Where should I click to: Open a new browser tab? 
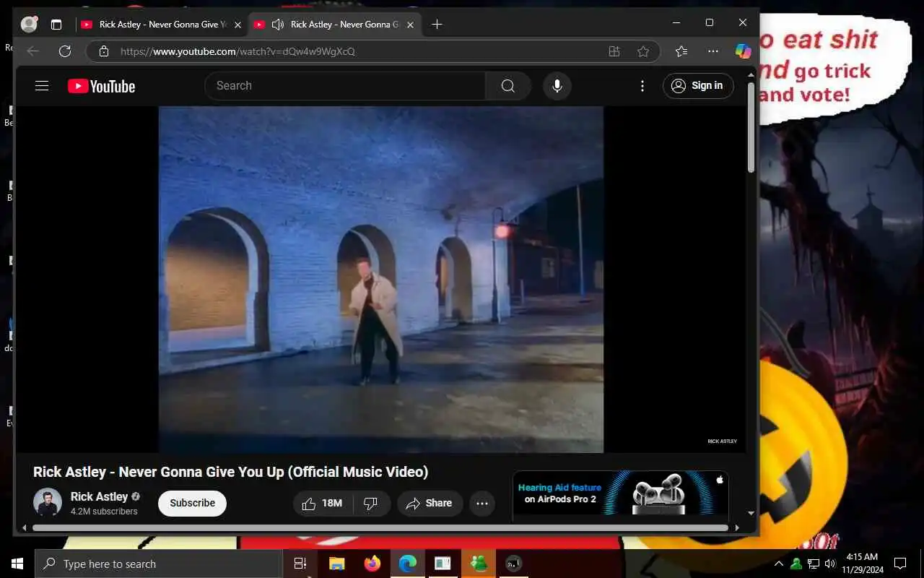[437, 25]
